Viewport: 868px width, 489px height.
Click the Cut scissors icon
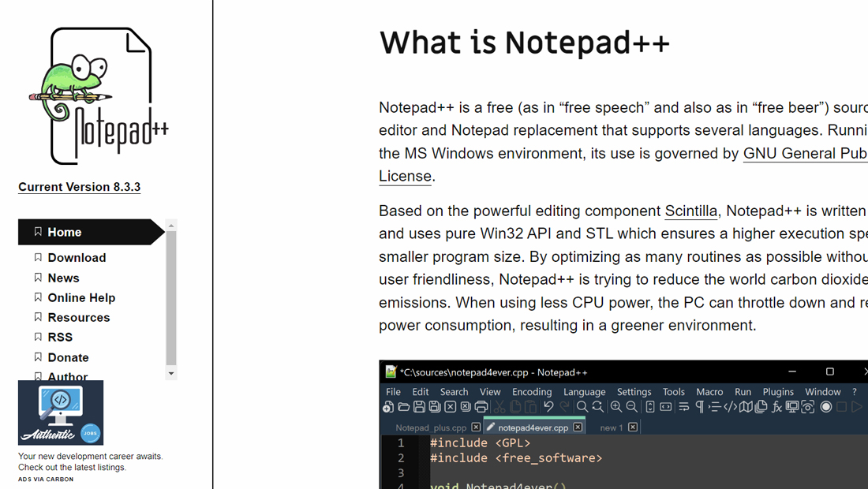coord(499,407)
